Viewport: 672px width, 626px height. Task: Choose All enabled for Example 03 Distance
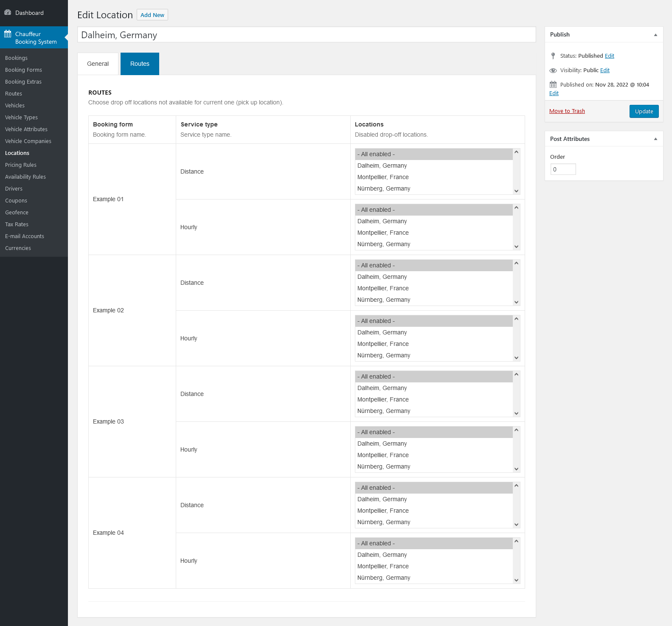point(376,377)
